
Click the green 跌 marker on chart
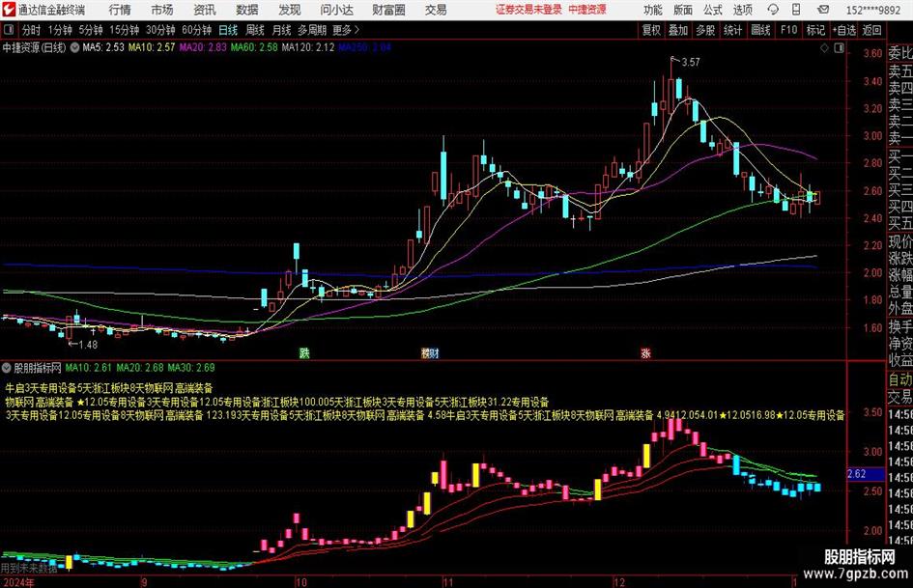point(304,352)
